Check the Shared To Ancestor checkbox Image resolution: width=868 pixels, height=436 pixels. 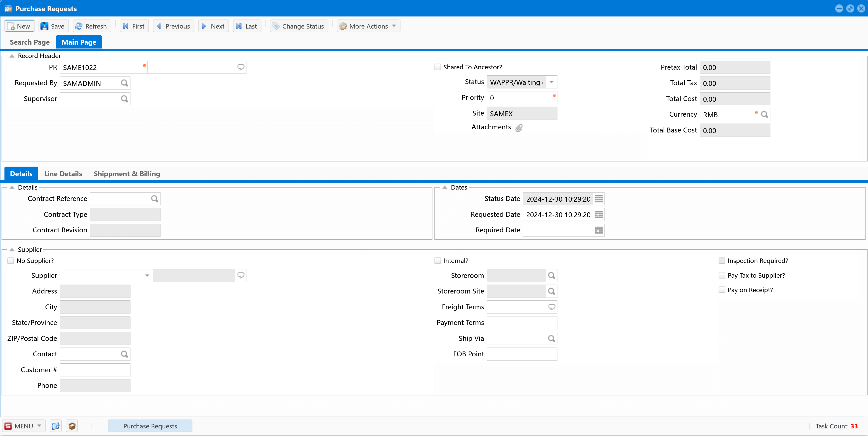pos(438,67)
